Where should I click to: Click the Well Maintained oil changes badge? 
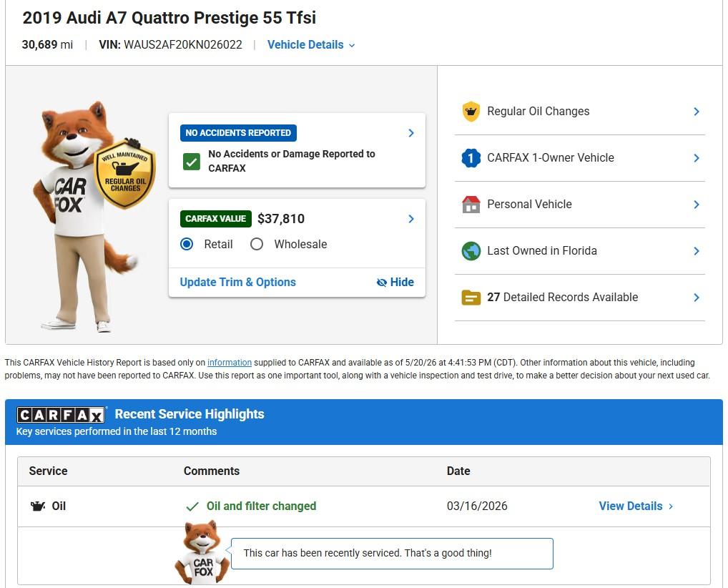click(125, 173)
